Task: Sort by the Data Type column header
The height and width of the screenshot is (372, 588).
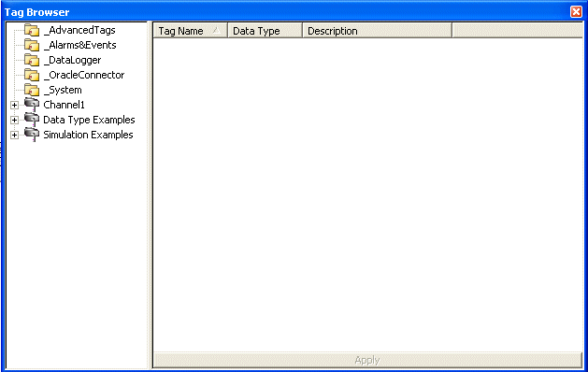Action: pyautogui.click(x=265, y=31)
